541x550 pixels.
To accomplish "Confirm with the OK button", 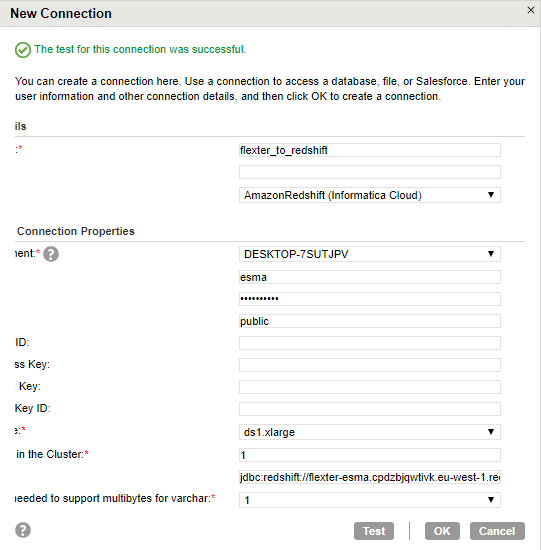I will coord(442,531).
